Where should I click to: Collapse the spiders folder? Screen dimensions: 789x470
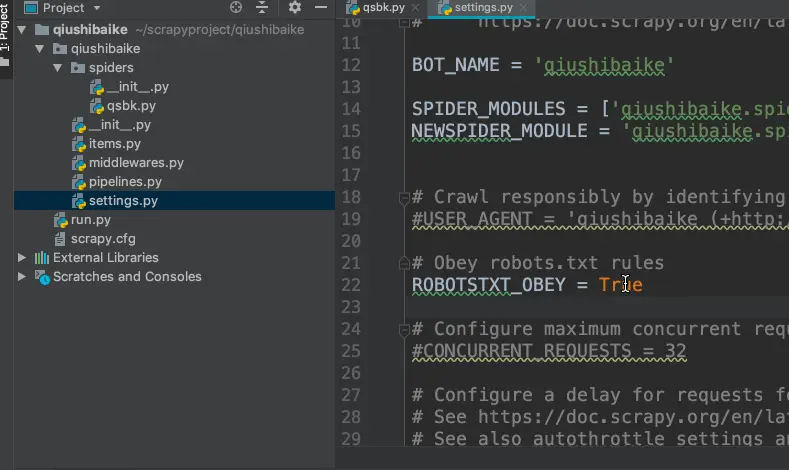[x=58, y=68]
